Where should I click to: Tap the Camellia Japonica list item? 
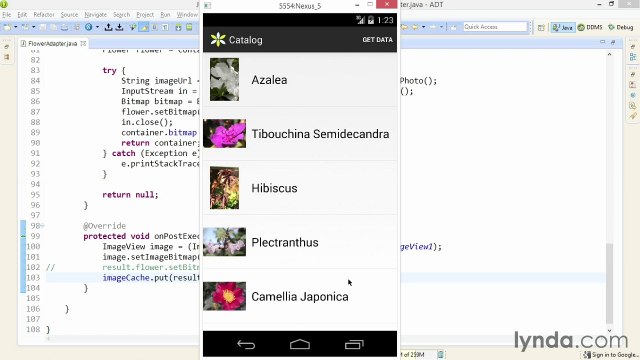[x=300, y=296]
